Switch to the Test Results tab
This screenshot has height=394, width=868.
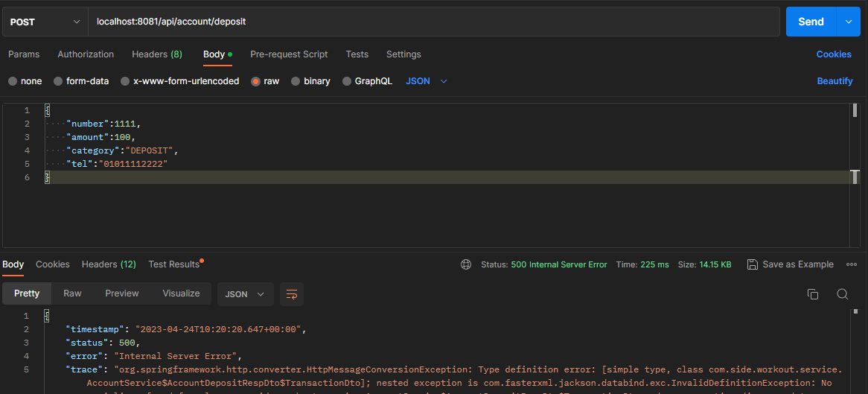(176, 264)
